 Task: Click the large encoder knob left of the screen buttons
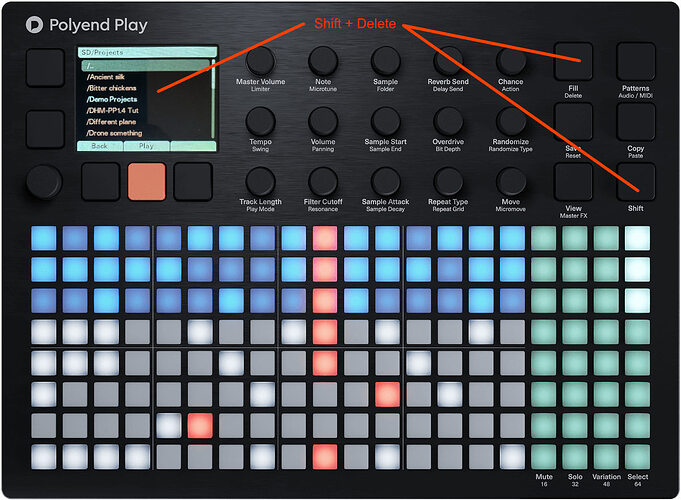click(44, 182)
